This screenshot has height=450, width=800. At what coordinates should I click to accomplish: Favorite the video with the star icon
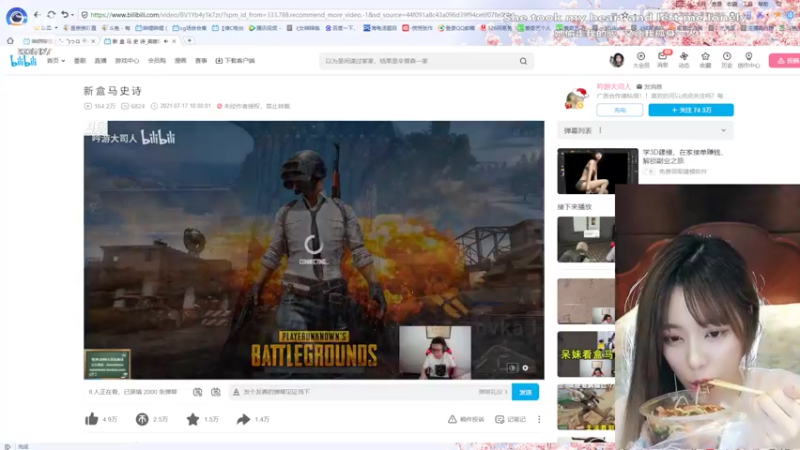(x=193, y=419)
